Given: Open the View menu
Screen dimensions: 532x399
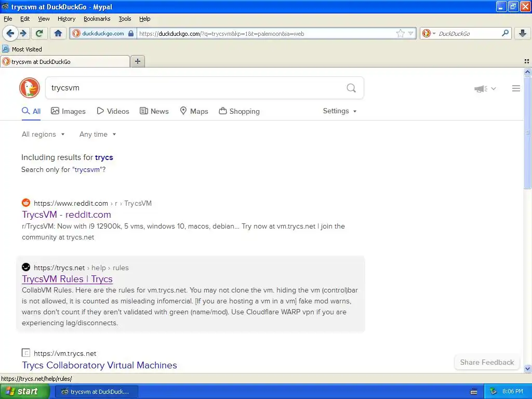Looking at the screenshot, I should click(44, 19).
